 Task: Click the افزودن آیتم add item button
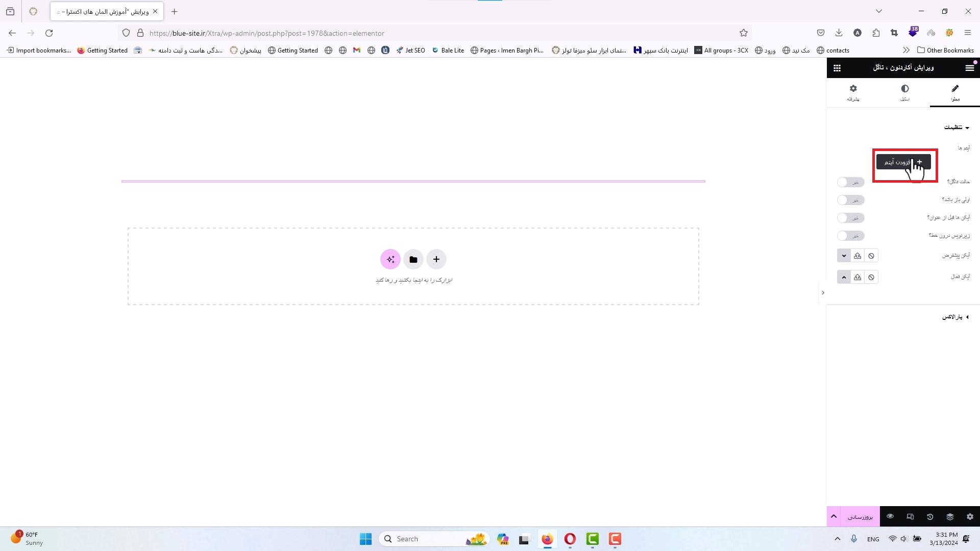point(903,162)
